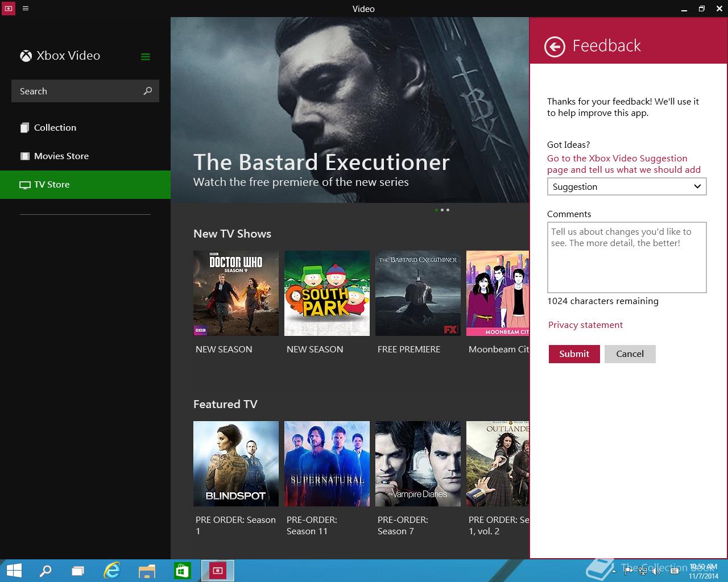Image resolution: width=728 pixels, height=582 pixels.
Task: Open Task View on the taskbar
Action: click(78, 571)
